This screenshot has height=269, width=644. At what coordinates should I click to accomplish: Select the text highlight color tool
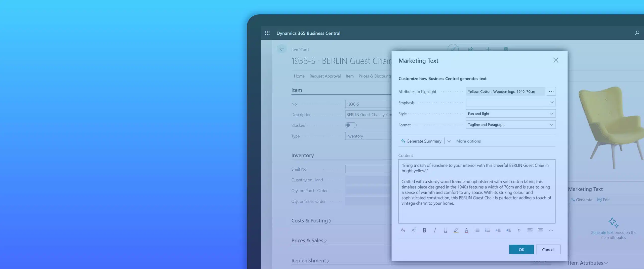(x=456, y=230)
